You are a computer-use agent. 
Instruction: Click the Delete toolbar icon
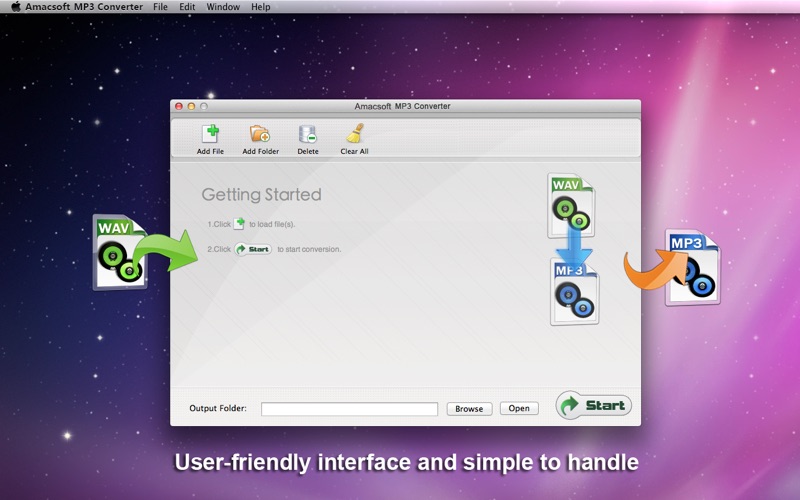[308, 134]
